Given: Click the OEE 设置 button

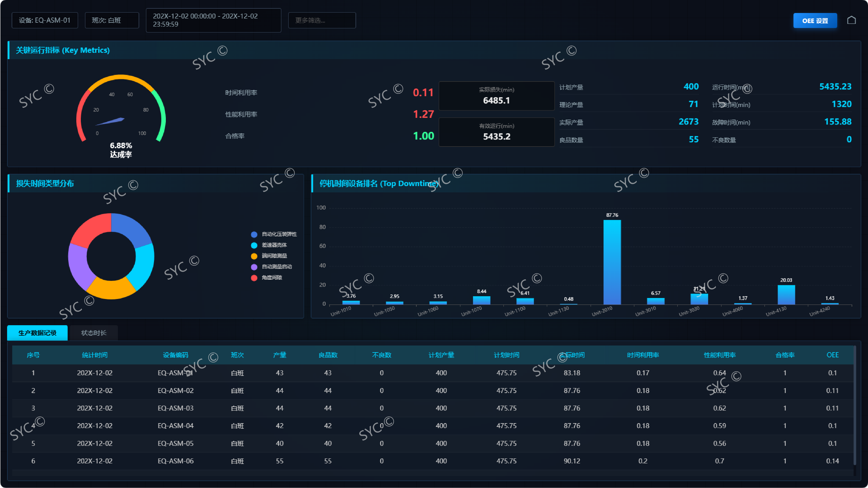Looking at the screenshot, I should pos(815,20).
